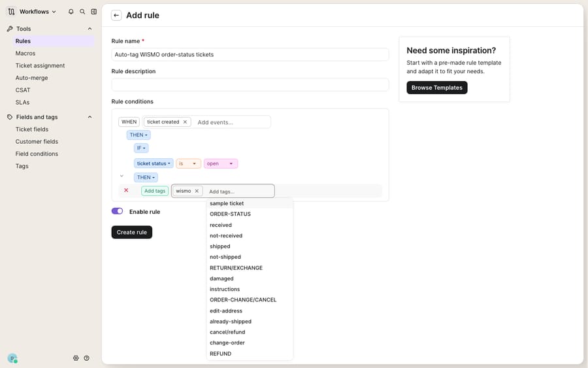The image size is (588, 368).
Task: Open the notifications bell icon
Action: 71,12
